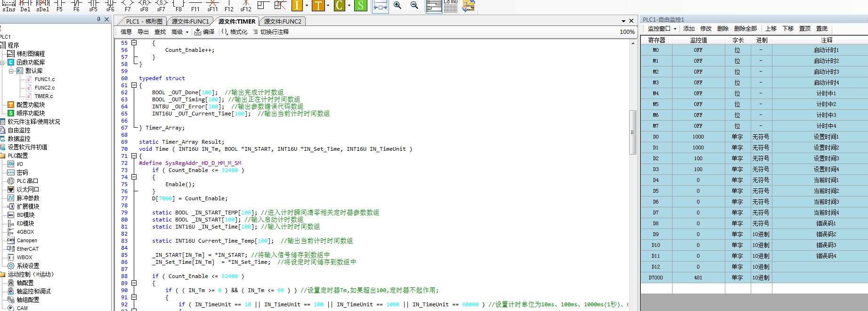The width and height of the screenshot is (868, 311).
Task: Collapse code fold at line 71
Action: click(x=134, y=156)
